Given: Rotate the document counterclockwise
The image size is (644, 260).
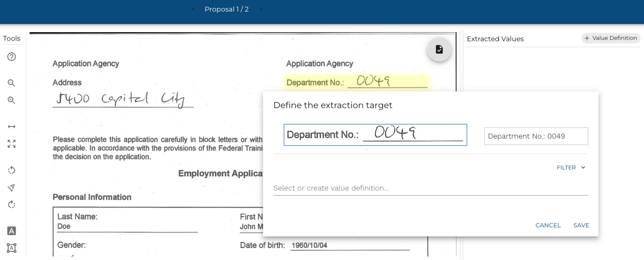Looking at the screenshot, I should pyautogui.click(x=11, y=170).
